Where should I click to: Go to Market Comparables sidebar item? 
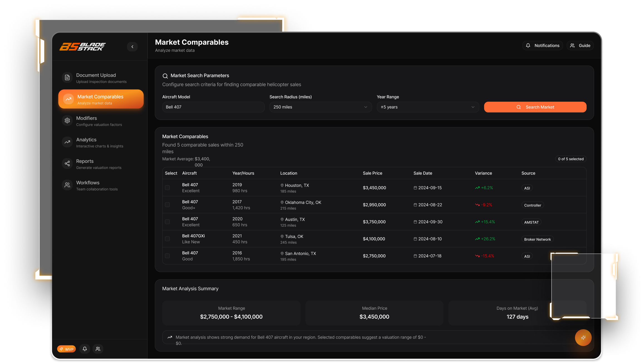tap(101, 99)
